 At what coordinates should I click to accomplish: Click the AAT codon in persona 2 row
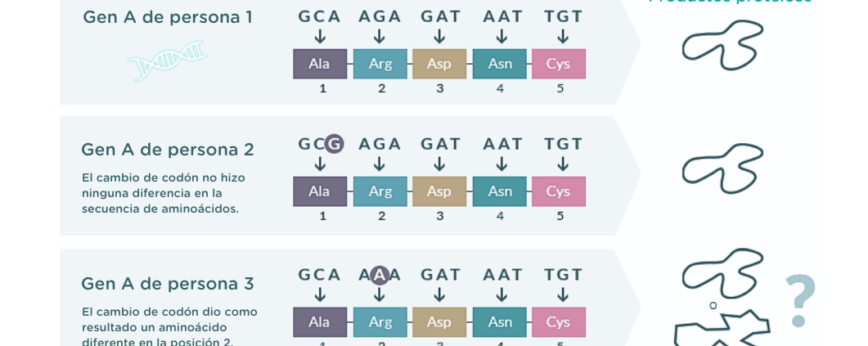[x=502, y=144]
